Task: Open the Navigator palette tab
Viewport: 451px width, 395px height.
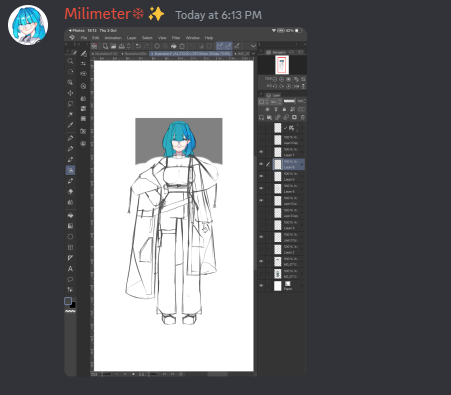Action: (276, 52)
